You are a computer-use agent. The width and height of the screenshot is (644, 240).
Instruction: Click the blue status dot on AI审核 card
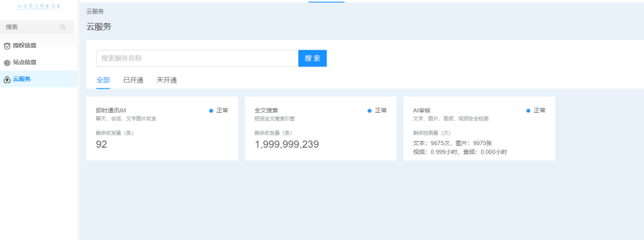[528, 111]
